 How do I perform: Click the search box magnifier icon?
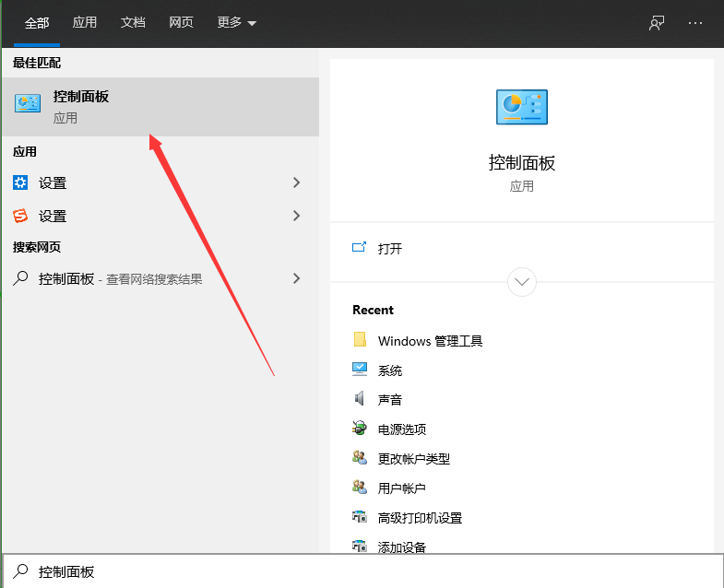[x=20, y=571]
